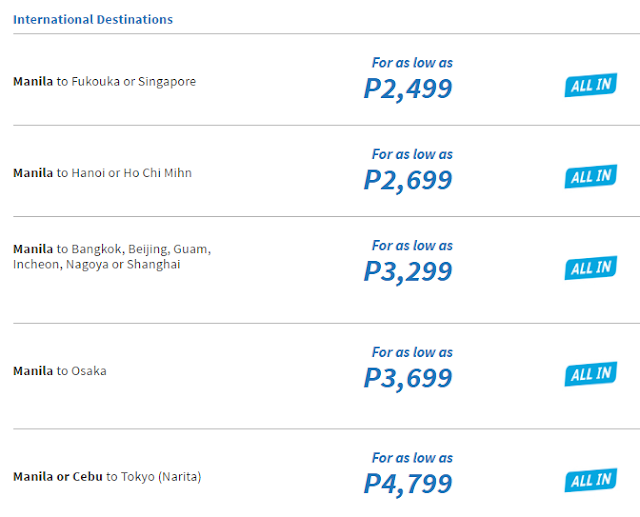The height and width of the screenshot is (517, 640).
Task: Click the P2,499 fare price
Action: [408, 89]
